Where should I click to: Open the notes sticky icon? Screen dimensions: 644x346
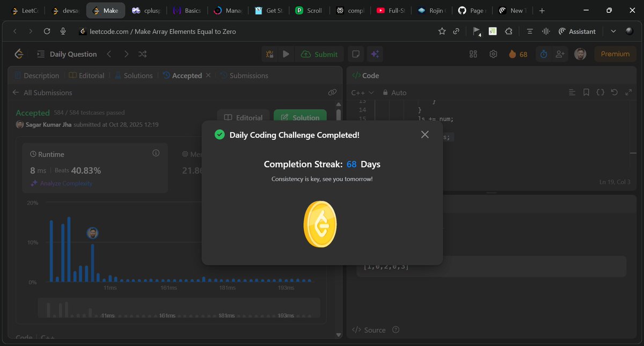point(355,54)
